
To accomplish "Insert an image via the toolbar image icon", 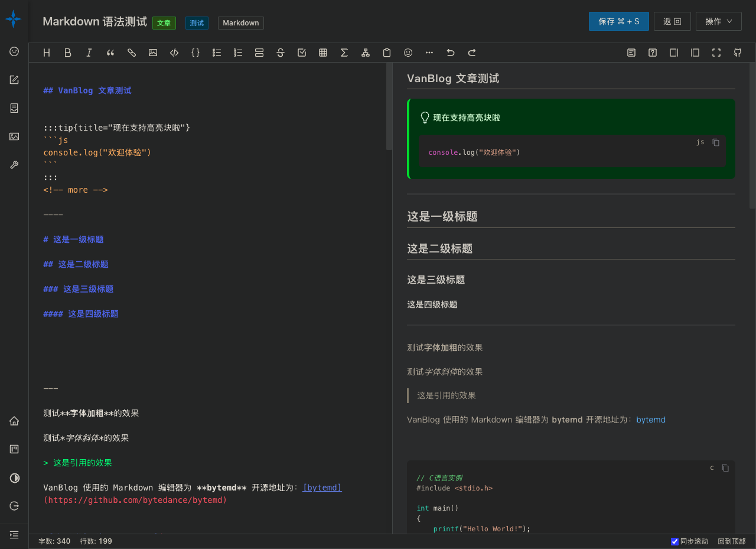I will (153, 53).
